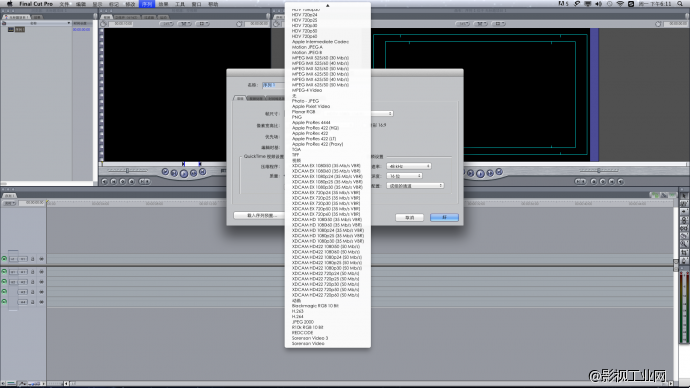Toggle A3 track audible green light

point(4,292)
